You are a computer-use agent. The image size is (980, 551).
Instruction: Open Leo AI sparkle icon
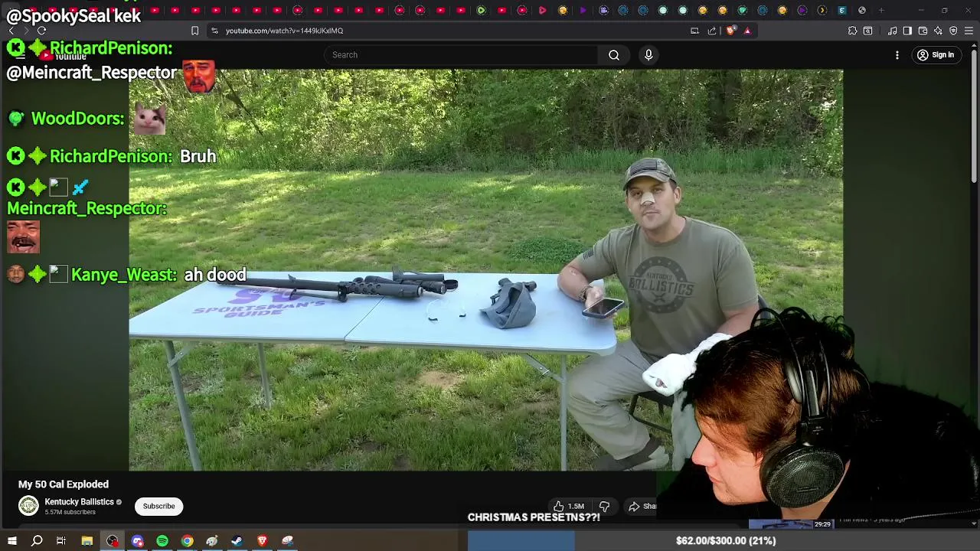[x=938, y=31]
